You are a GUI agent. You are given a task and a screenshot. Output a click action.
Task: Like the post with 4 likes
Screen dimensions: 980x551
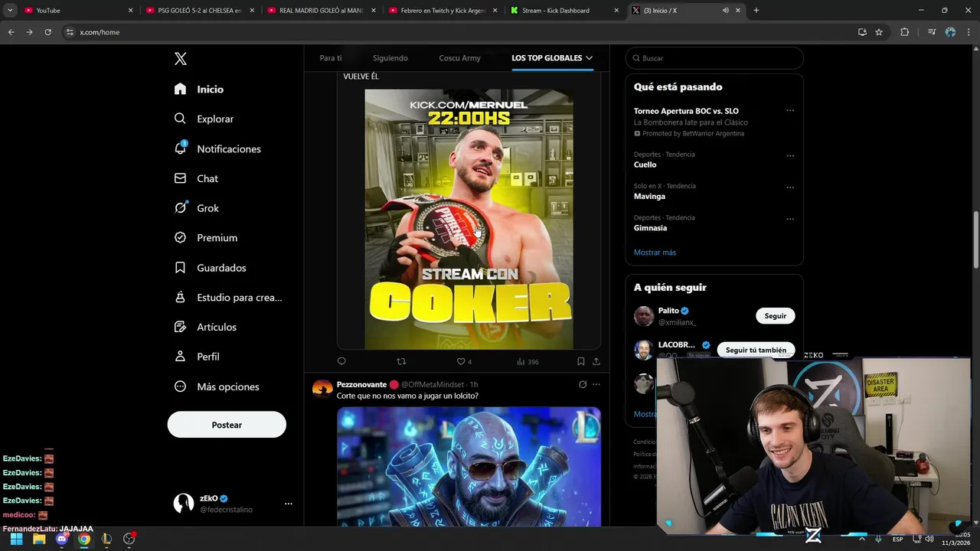tap(464, 361)
